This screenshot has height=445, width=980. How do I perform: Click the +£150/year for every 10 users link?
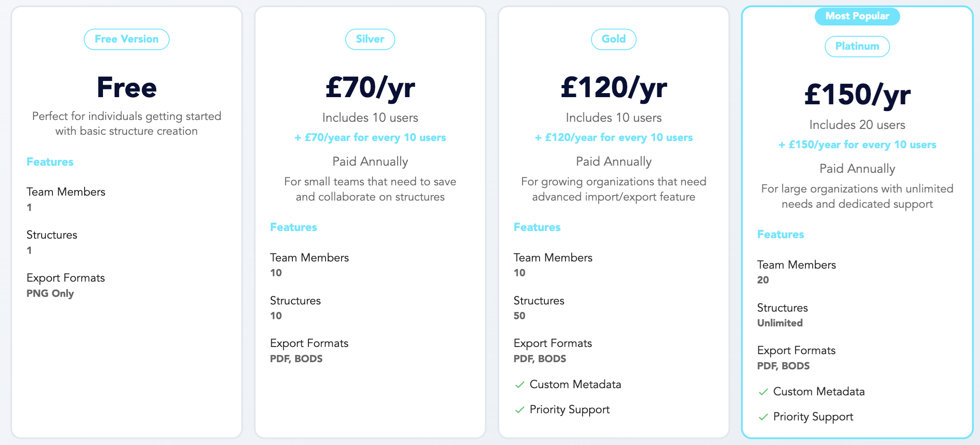[x=857, y=145]
